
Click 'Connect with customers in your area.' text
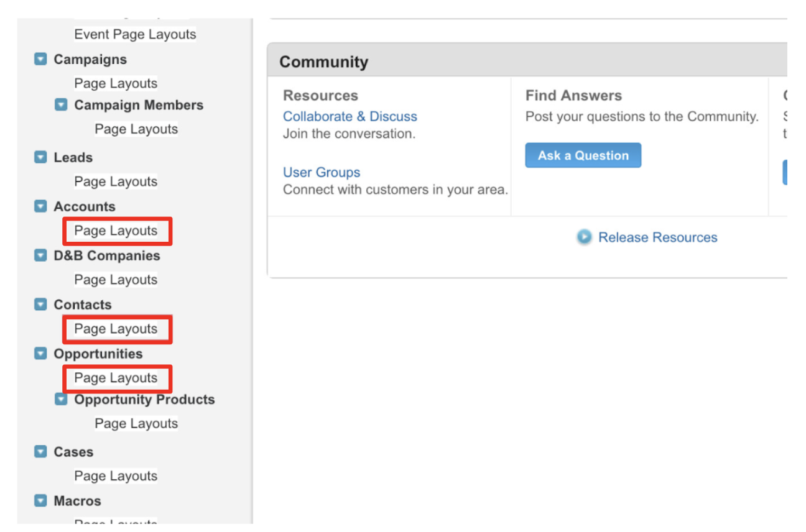(x=396, y=190)
